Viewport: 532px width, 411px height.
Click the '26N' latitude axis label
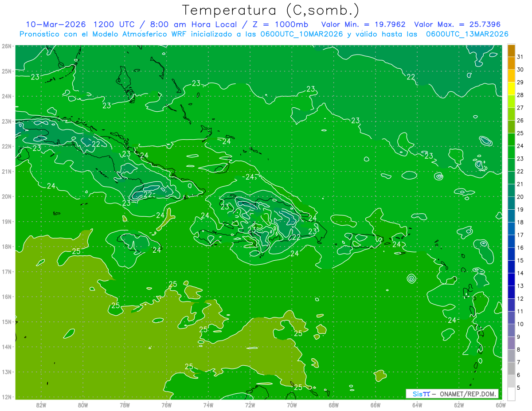[x=6, y=46]
